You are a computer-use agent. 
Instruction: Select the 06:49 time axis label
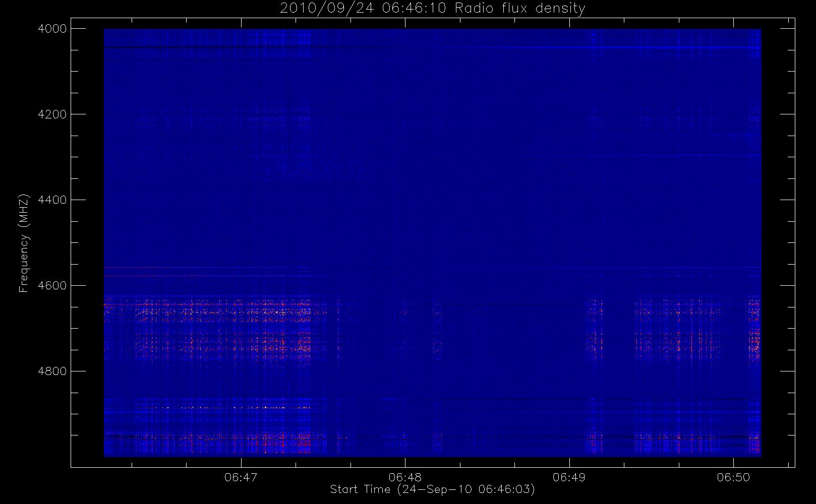tap(569, 477)
